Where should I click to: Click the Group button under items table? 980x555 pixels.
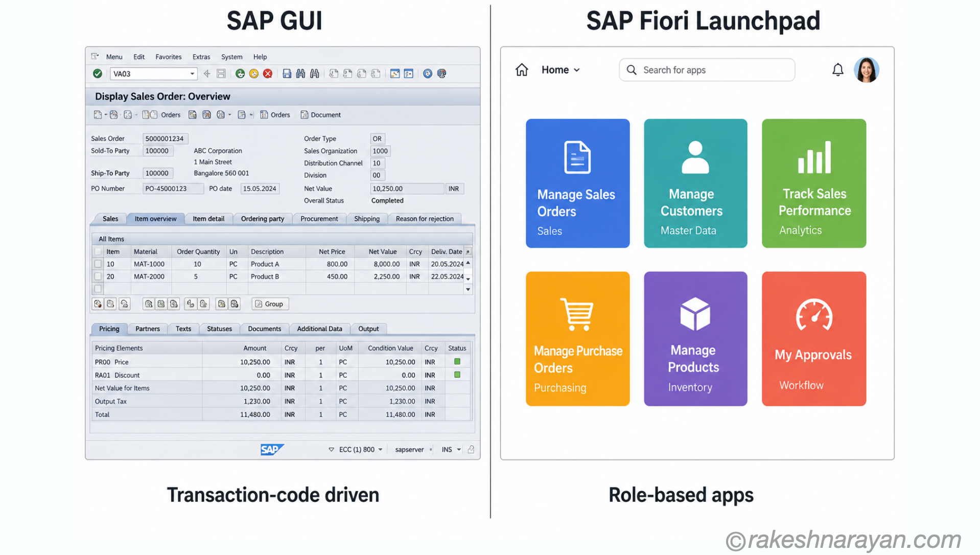tap(270, 304)
